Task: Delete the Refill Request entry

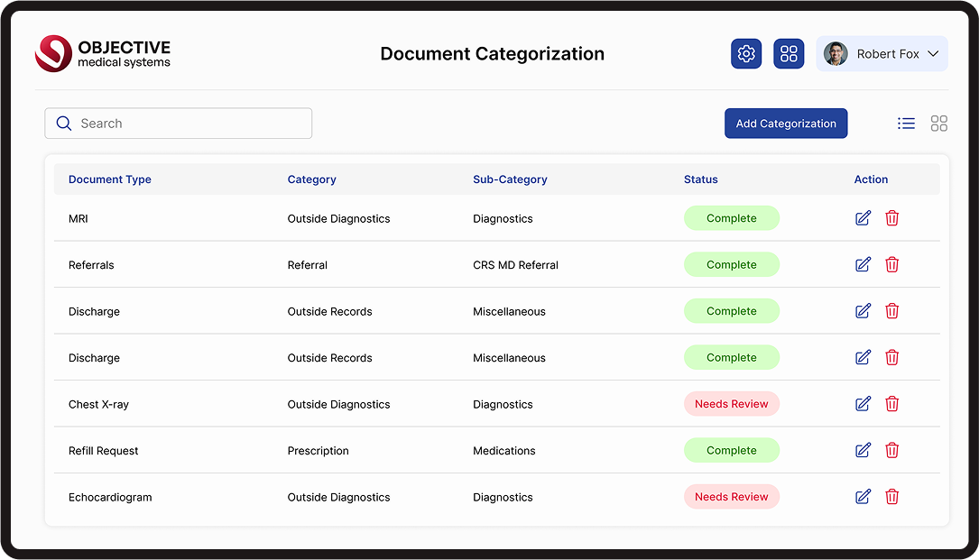Action: [x=892, y=450]
